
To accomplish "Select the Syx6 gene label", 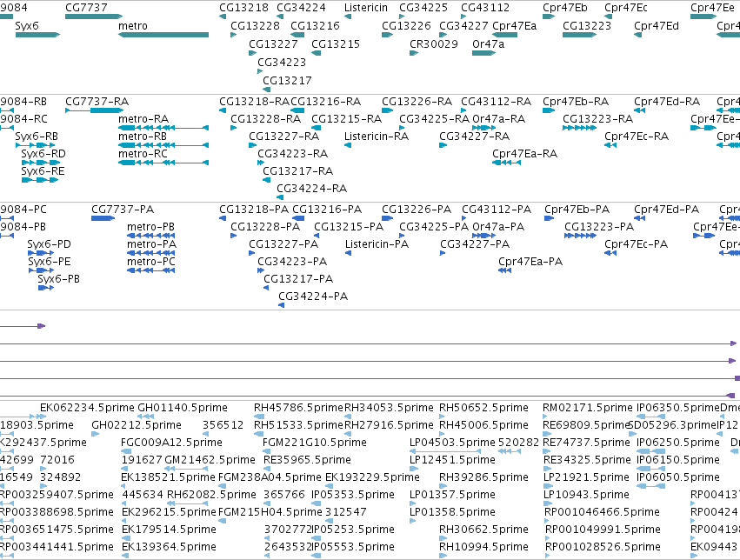I will coord(26,26).
